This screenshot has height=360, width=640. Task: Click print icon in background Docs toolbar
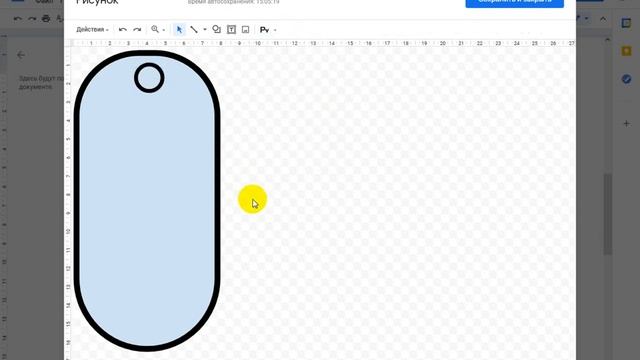[46, 19]
